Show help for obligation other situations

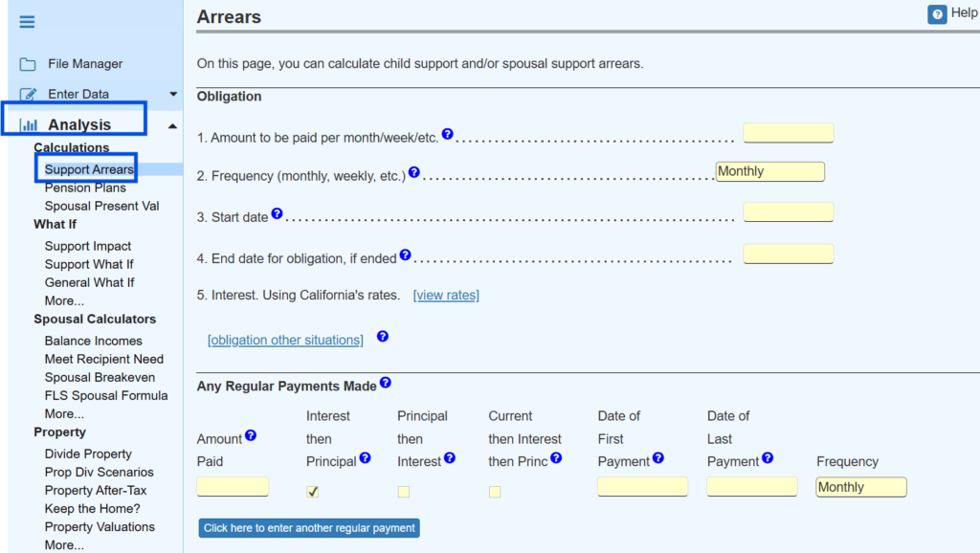383,337
